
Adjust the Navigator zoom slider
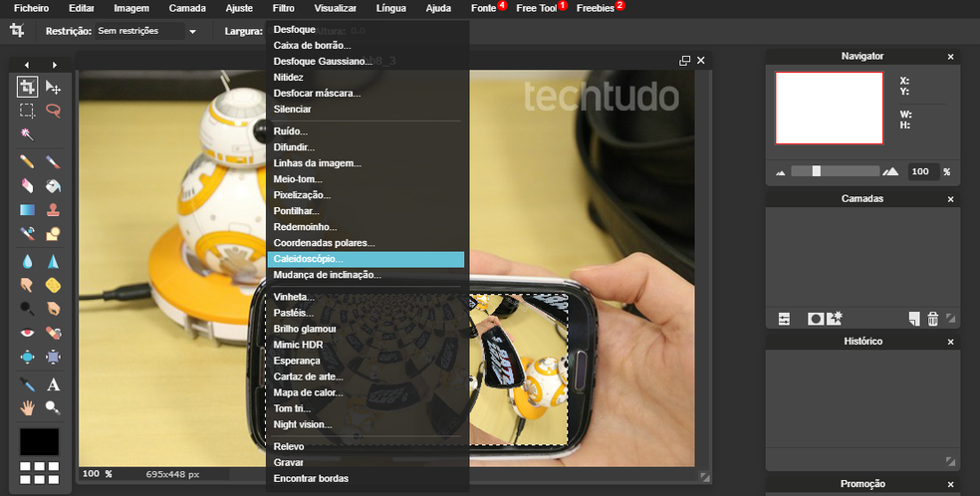(817, 171)
